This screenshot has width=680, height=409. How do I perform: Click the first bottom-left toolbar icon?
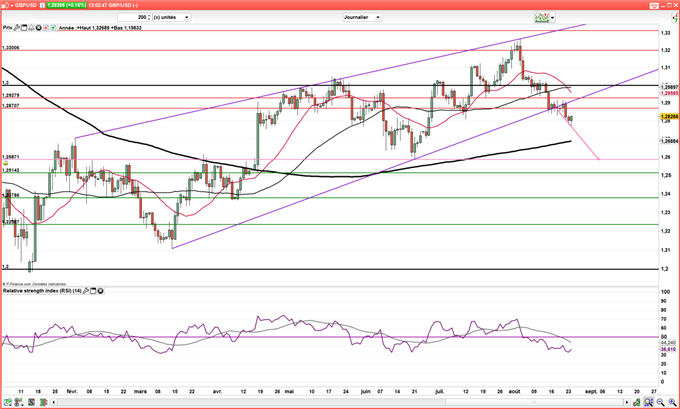pyautogui.click(x=8, y=402)
